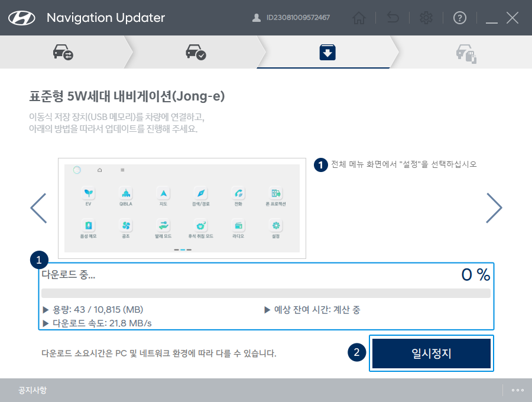Pause download with 일시정지 button
532x402 pixels.
click(x=432, y=353)
